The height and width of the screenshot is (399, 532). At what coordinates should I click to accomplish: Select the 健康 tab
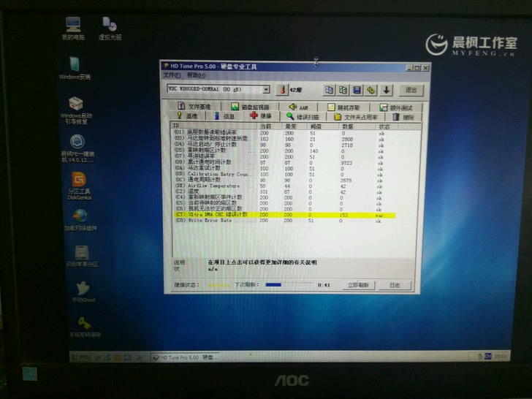point(261,115)
